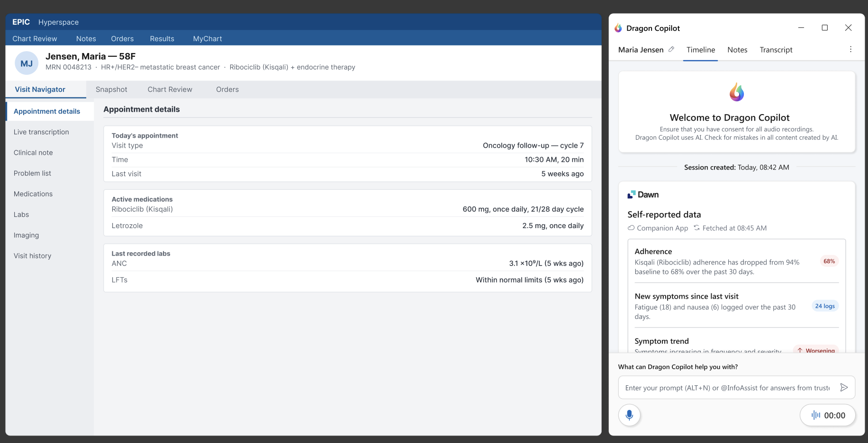Screen dimensions: 868x443
Task: Click the Dawn logo icon
Action: [631, 195]
